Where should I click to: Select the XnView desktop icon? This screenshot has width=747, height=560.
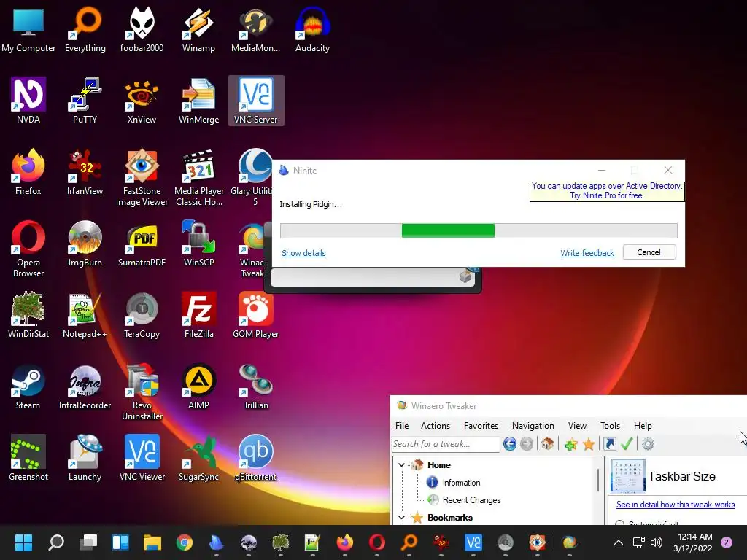tap(142, 101)
